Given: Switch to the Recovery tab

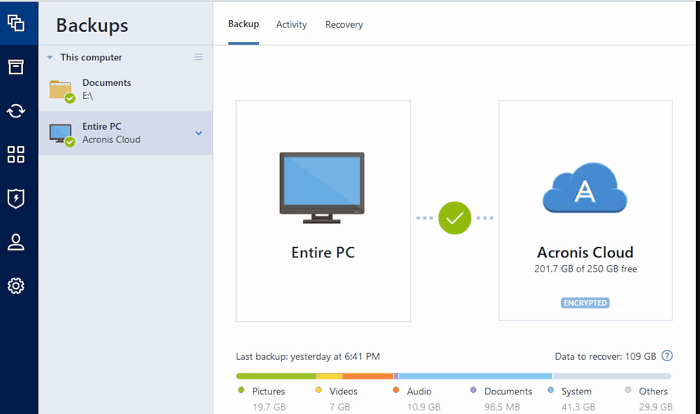Looking at the screenshot, I should point(344,25).
